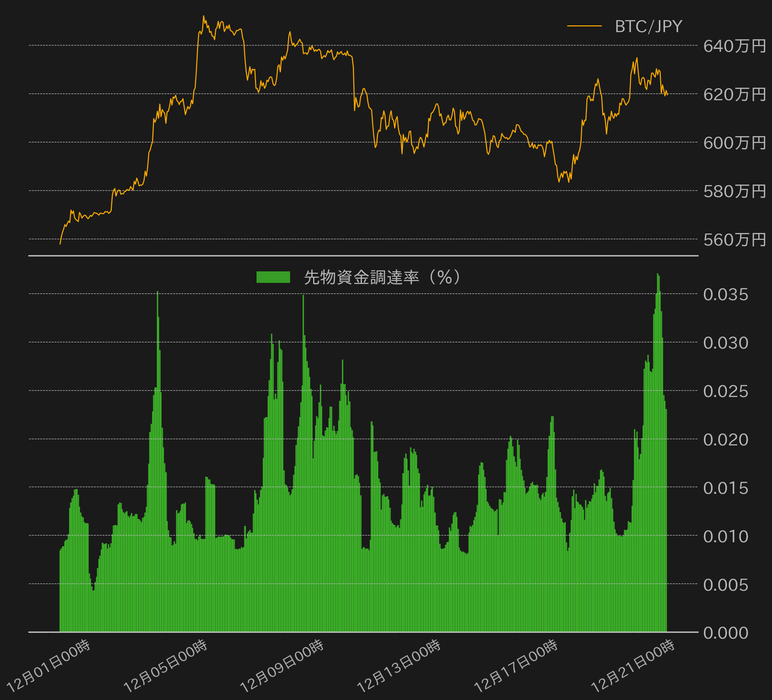The height and width of the screenshot is (700, 772).
Task: Select the 560万円 price axis label
Action: click(x=735, y=239)
